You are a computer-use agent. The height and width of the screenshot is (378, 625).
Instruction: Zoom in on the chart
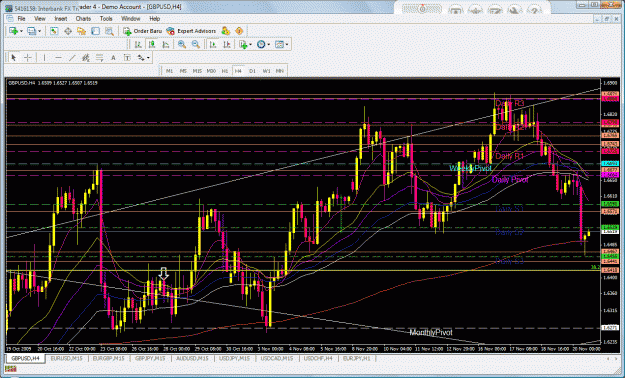coord(182,45)
